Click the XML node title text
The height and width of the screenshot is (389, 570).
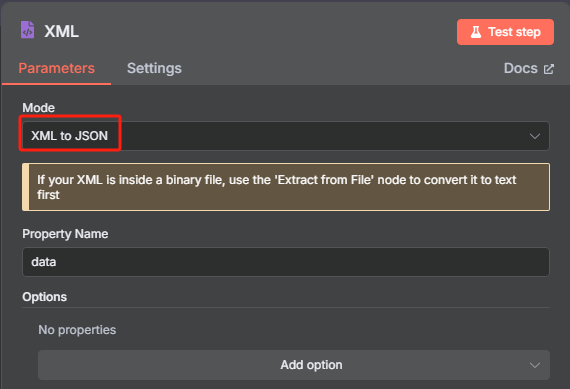61,31
